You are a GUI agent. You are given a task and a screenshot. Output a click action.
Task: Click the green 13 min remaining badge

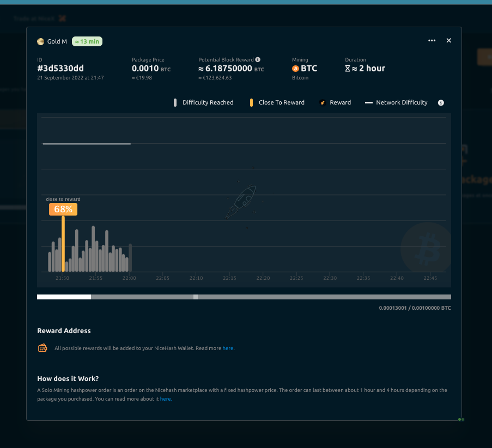[x=88, y=41]
